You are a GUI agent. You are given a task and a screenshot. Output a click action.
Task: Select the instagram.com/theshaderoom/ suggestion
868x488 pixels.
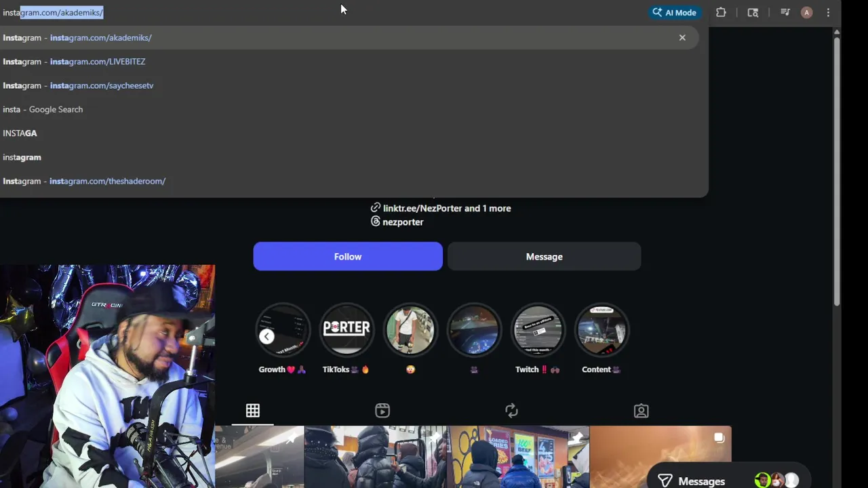[x=349, y=181]
